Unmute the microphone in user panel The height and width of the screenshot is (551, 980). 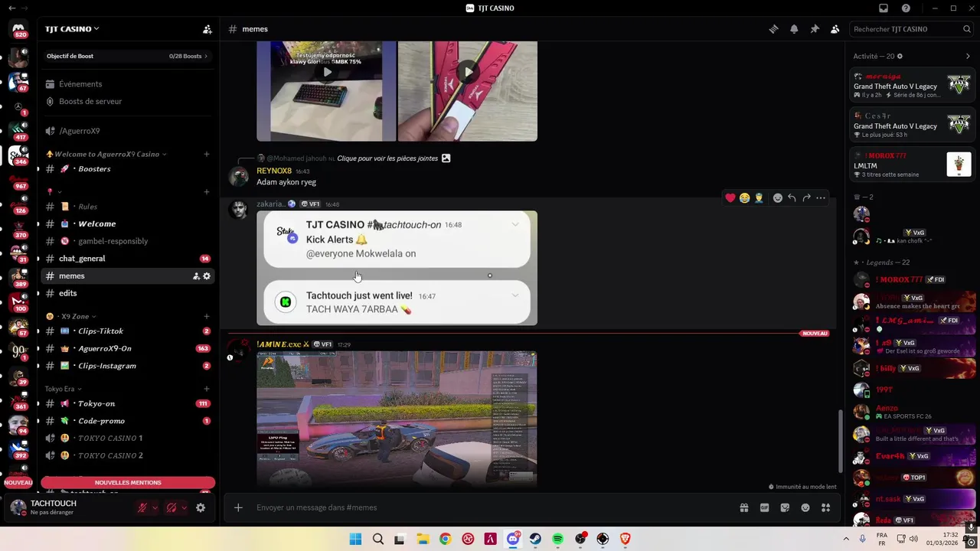point(142,507)
